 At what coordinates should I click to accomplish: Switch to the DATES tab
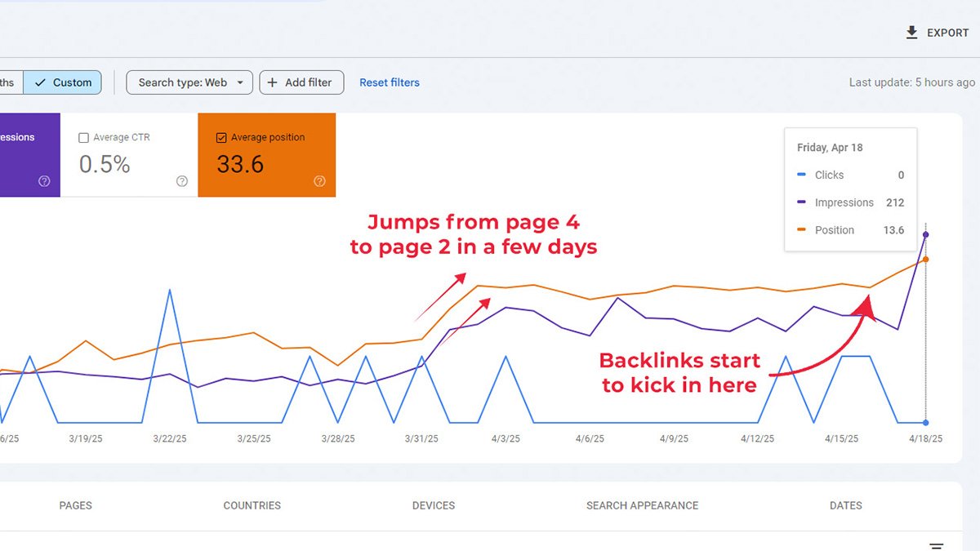[x=845, y=505]
